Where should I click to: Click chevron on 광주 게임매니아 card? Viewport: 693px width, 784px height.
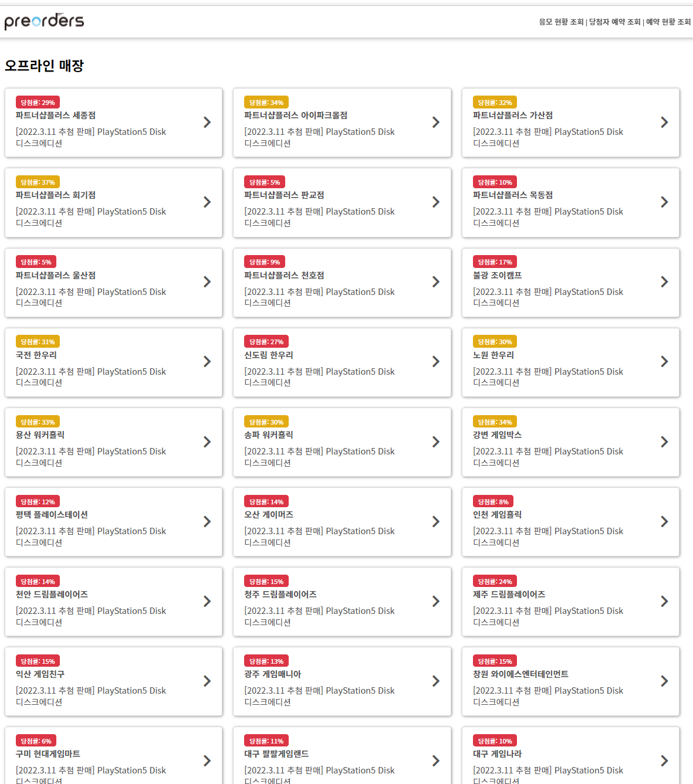click(436, 681)
